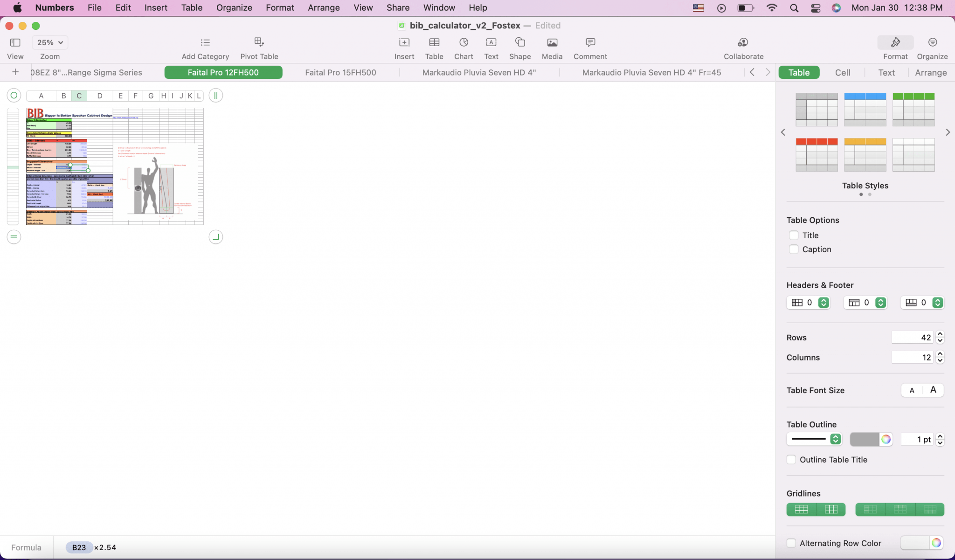Open table outline line style dropdown
The height and width of the screenshot is (560, 955).
tap(814, 439)
